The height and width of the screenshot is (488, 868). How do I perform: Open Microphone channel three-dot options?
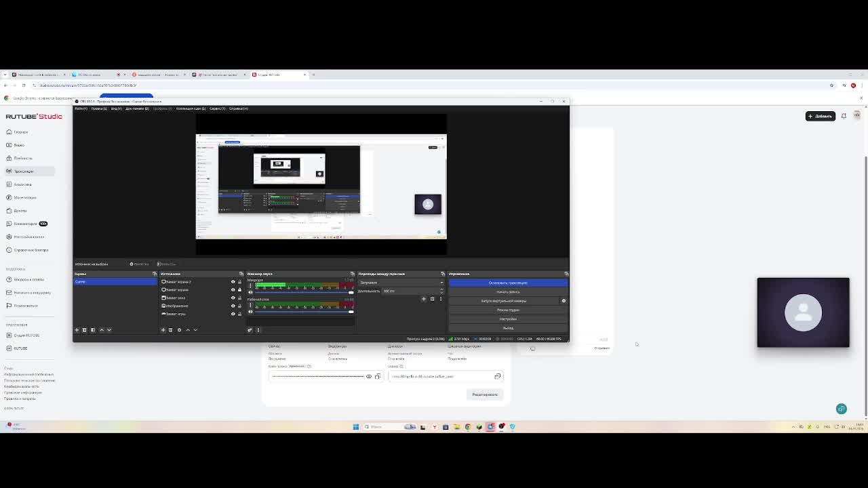click(250, 285)
